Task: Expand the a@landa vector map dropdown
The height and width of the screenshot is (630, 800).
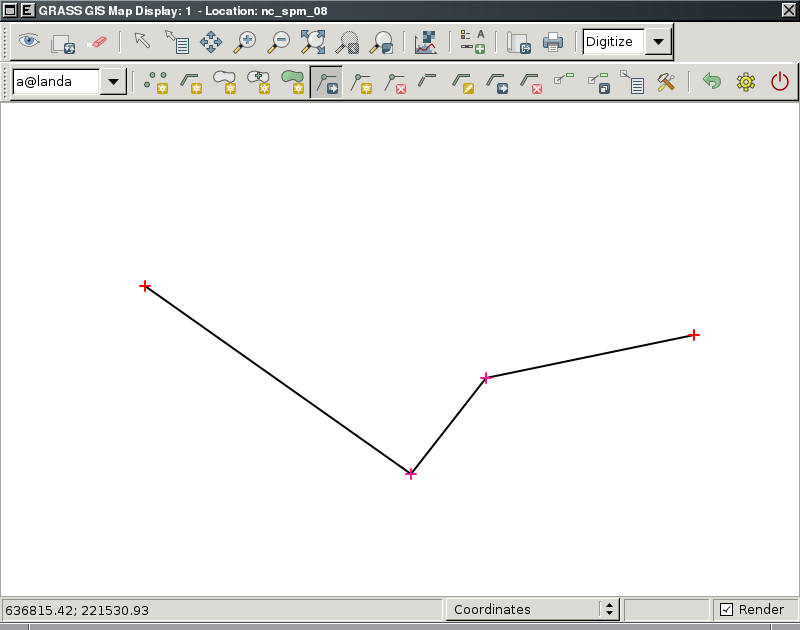Action: 113,82
